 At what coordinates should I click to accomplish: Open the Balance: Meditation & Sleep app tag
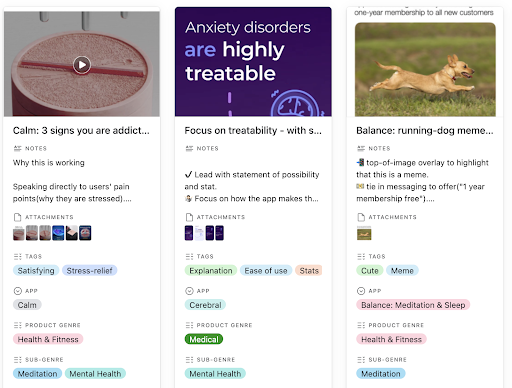[x=413, y=305]
